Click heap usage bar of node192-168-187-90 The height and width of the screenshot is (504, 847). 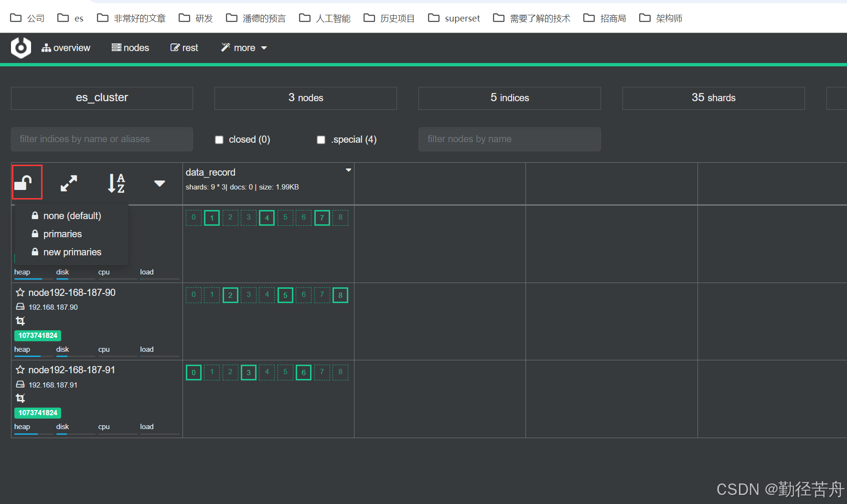point(34,356)
